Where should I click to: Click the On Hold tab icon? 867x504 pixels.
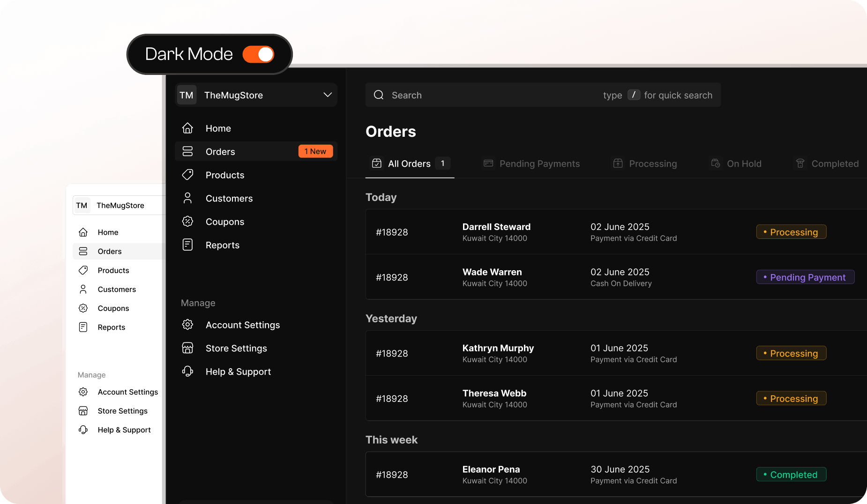point(716,163)
